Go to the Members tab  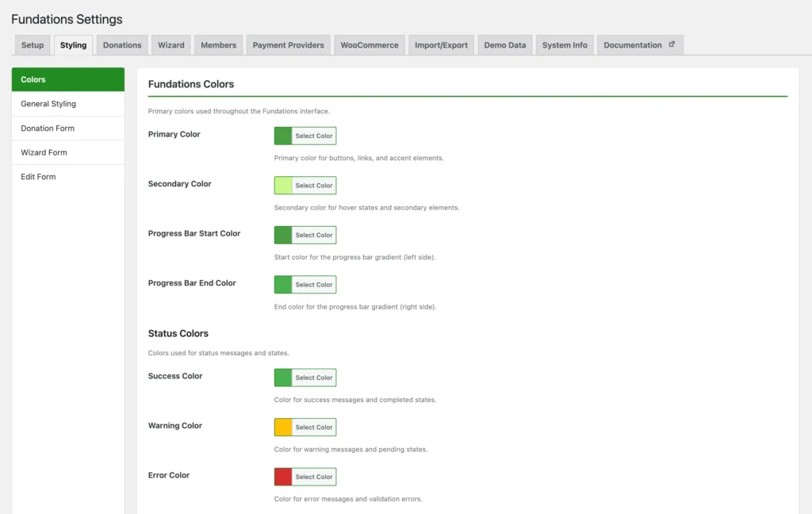218,45
